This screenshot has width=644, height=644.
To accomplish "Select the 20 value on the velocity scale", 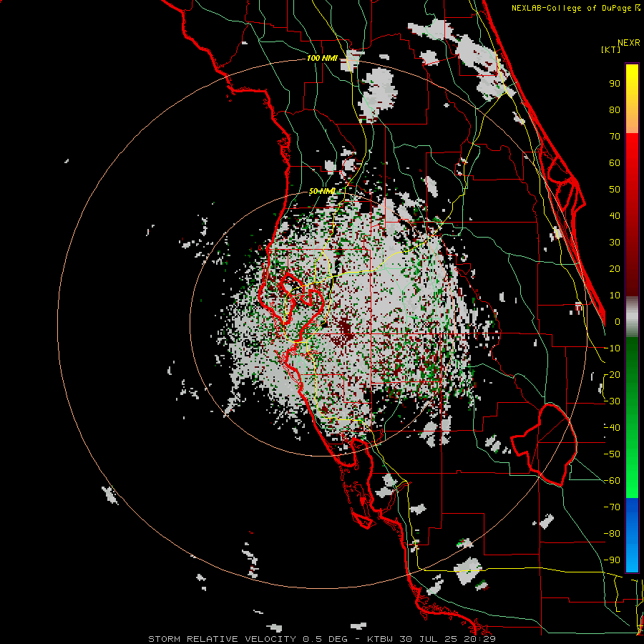I will click(615, 269).
